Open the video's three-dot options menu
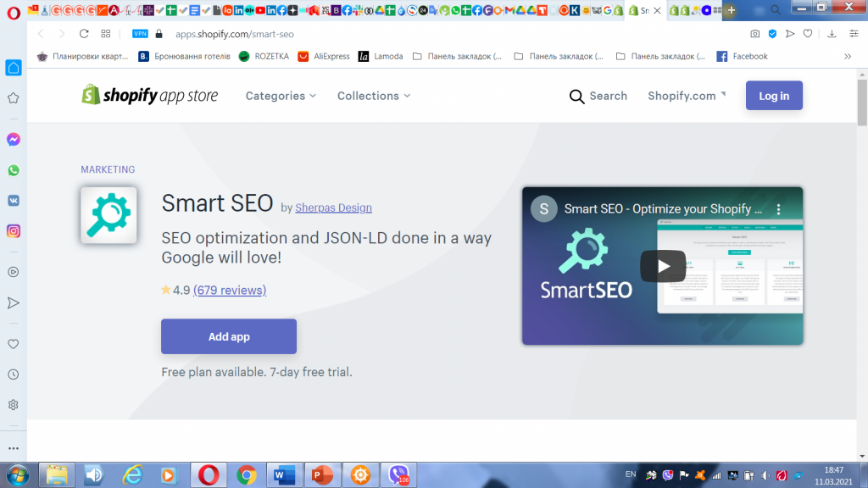The width and height of the screenshot is (868, 488). click(778, 209)
